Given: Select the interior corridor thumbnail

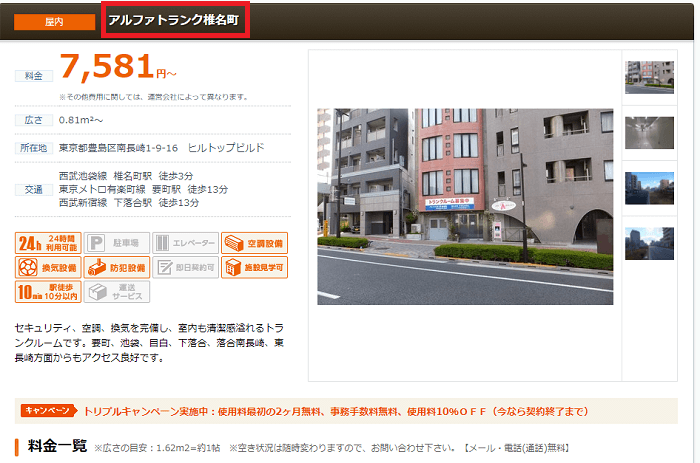Looking at the screenshot, I should point(649,133).
